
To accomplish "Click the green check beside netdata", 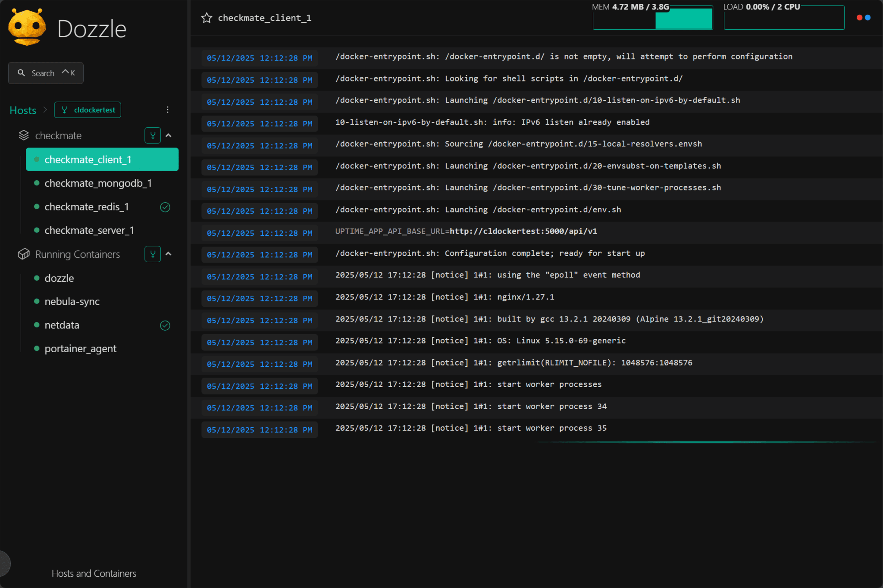I will click(165, 325).
